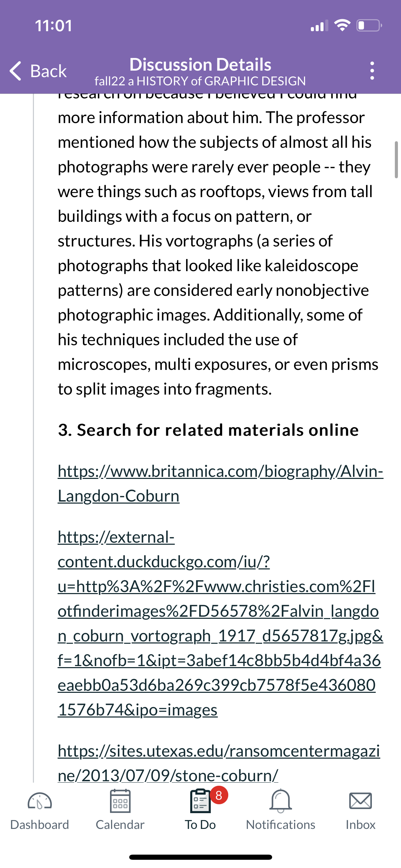
Task: Tap the red 8 badge on To Do
Action: (219, 795)
